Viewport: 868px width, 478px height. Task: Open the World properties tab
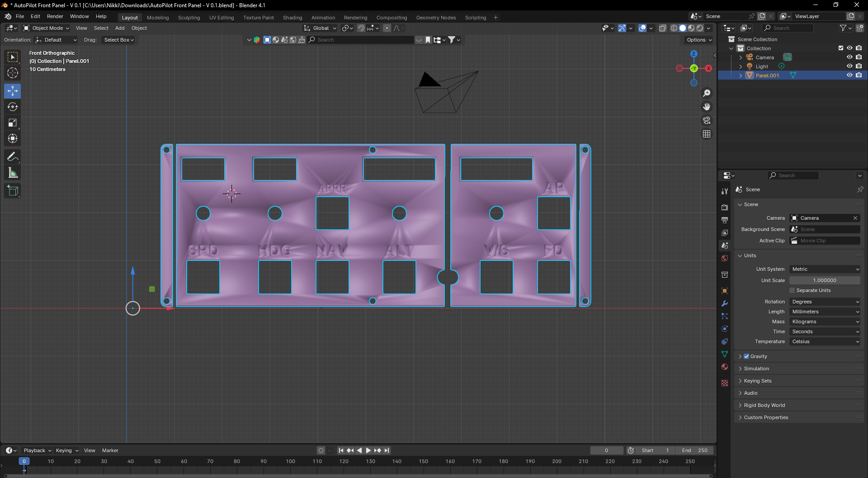tap(725, 258)
